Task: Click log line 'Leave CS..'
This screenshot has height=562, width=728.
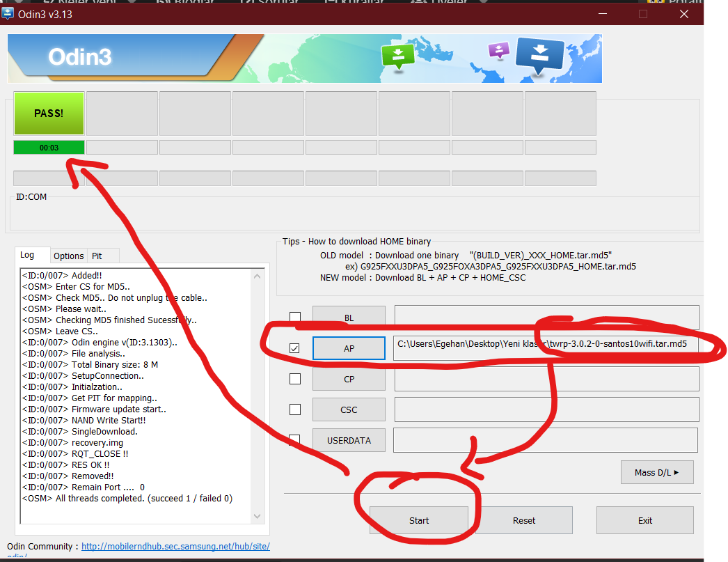Action: pos(60,331)
